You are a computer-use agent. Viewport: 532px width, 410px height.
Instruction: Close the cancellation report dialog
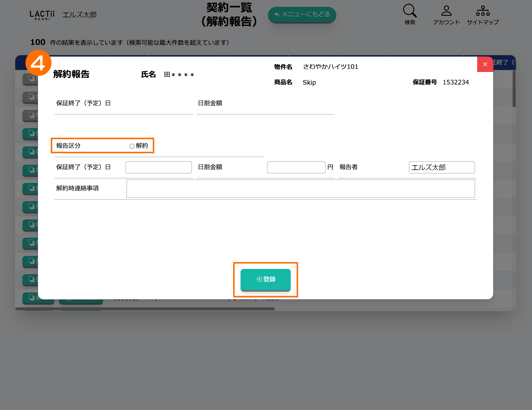485,64
